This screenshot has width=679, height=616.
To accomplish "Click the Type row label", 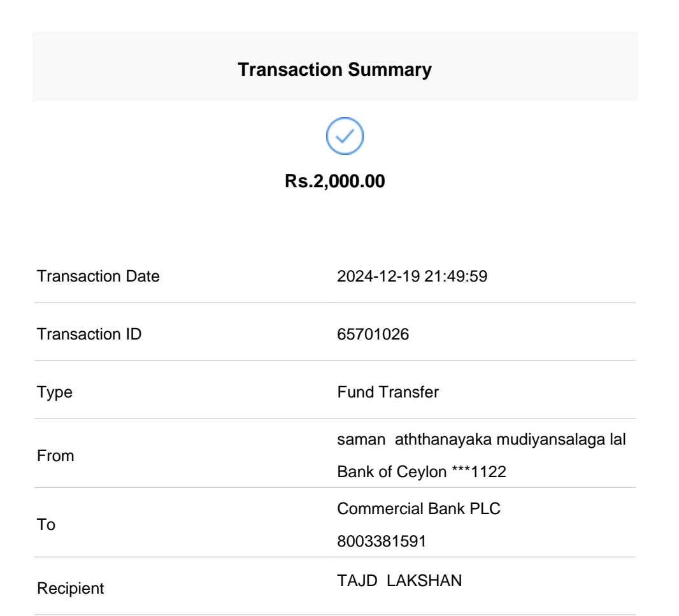I will click(x=55, y=392).
